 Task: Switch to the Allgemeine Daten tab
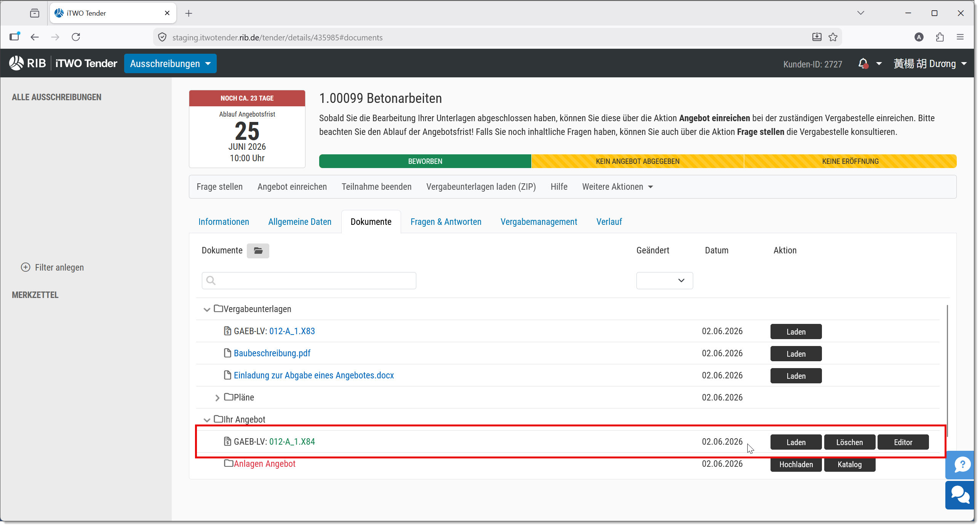300,222
